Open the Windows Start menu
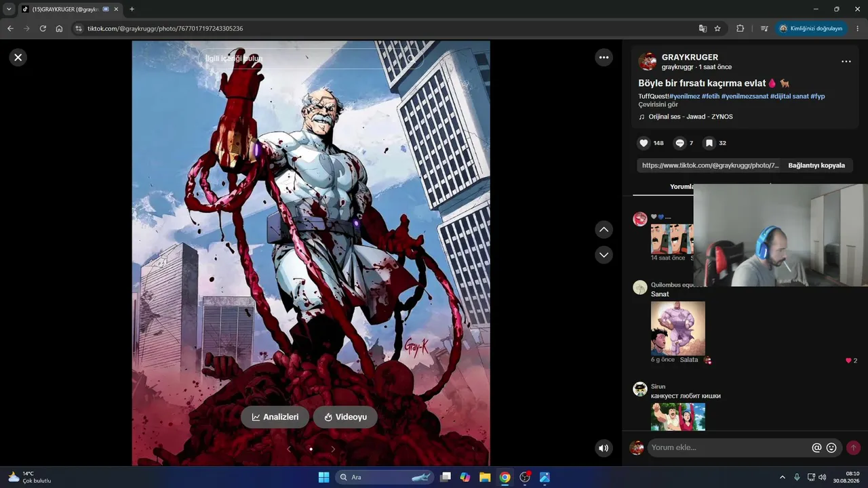The width and height of the screenshot is (868, 488). click(323, 477)
